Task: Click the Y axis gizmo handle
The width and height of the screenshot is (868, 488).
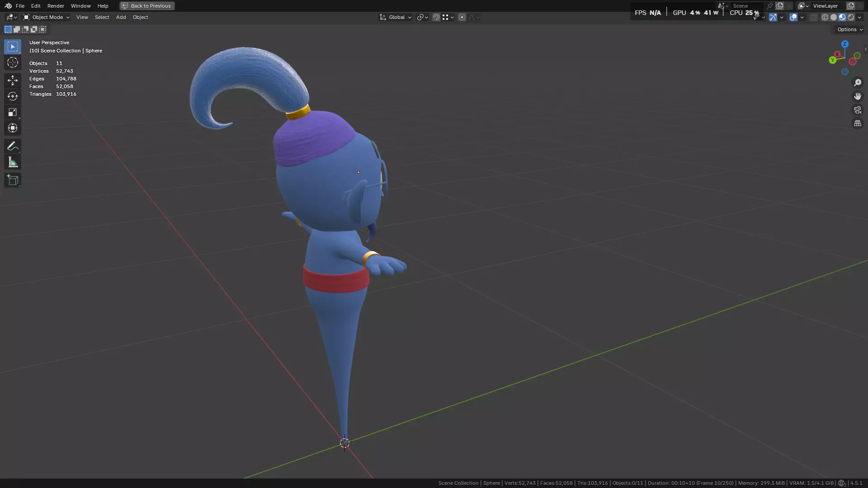Action: tap(833, 60)
